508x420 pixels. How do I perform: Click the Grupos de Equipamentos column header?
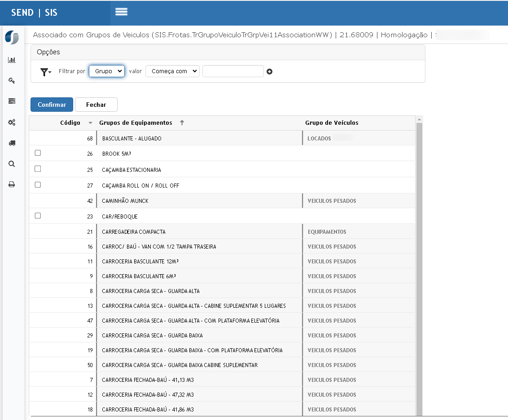pos(136,123)
